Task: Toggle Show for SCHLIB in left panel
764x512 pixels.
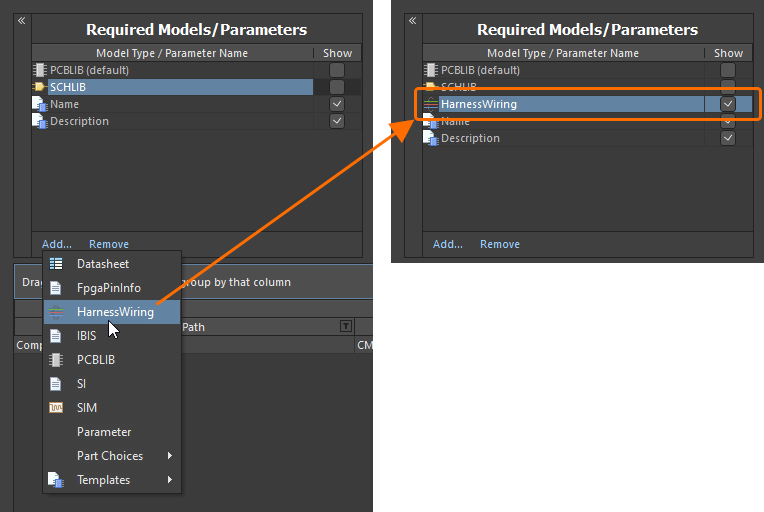Action: pos(337,87)
